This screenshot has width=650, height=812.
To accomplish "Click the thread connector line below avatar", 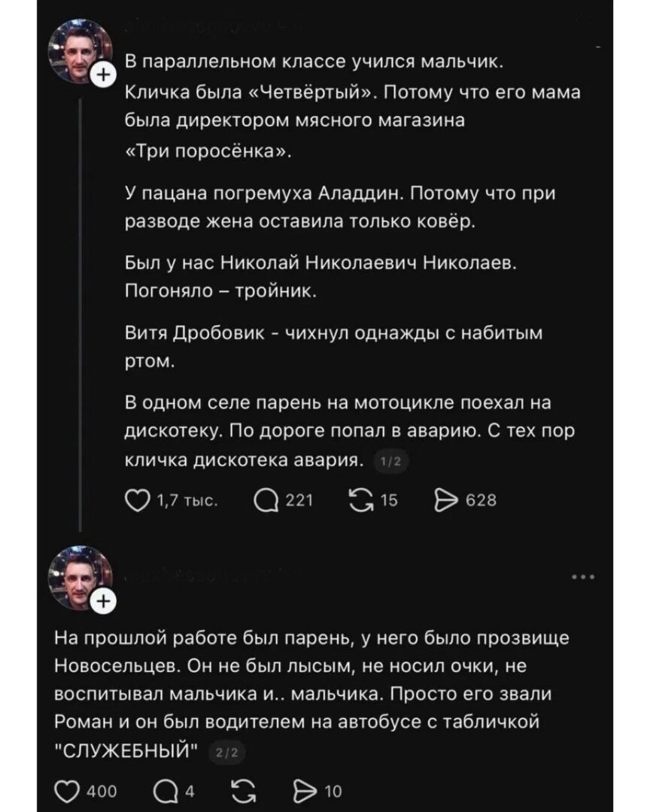I will coord(80,316).
